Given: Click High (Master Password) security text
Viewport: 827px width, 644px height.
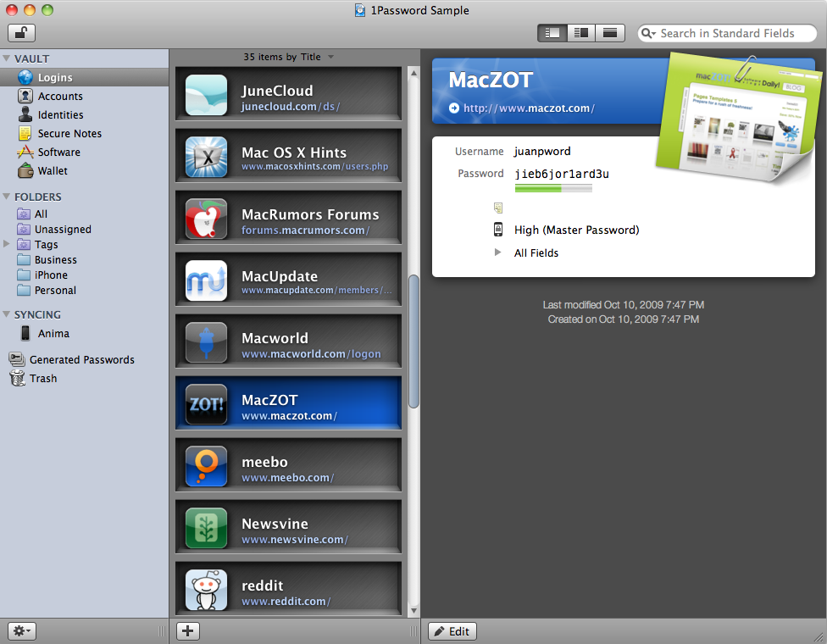Looking at the screenshot, I should click(576, 230).
